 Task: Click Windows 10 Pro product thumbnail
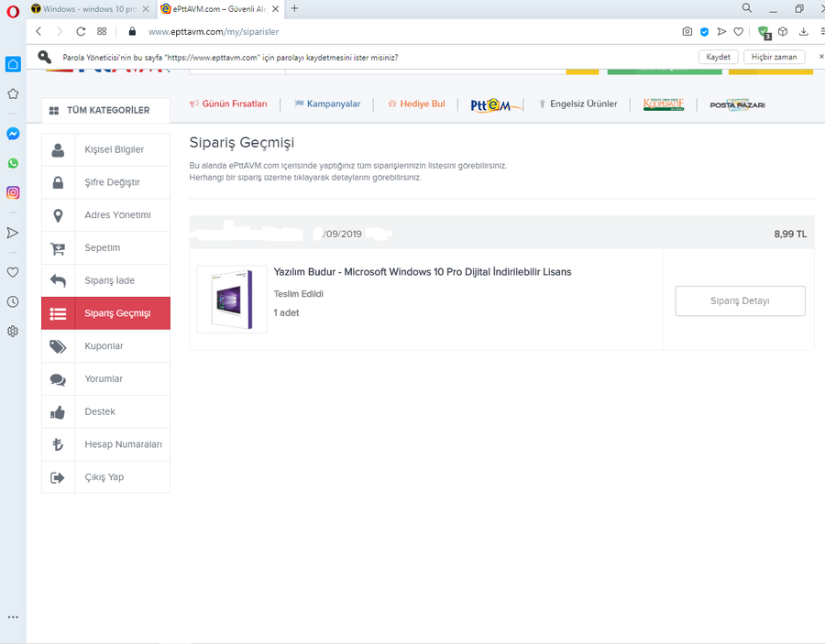(232, 300)
